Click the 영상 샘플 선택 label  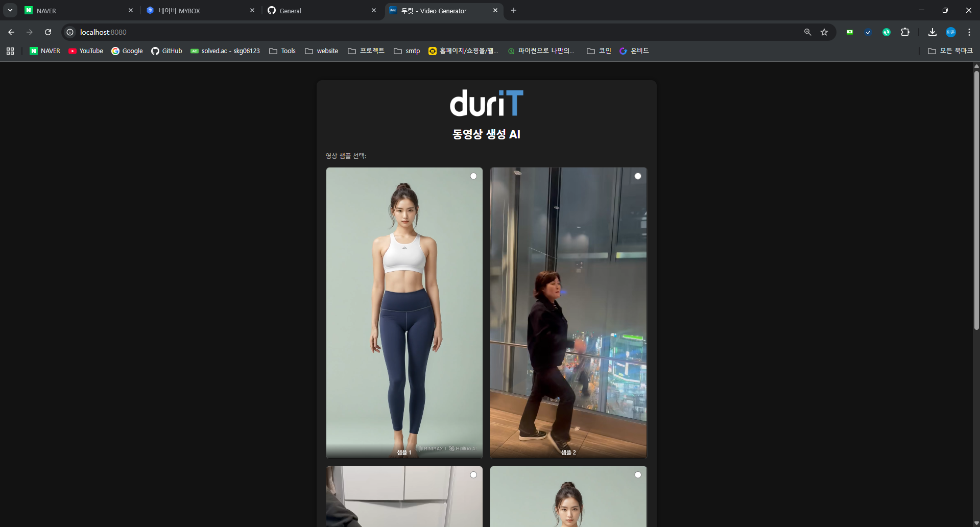coord(346,156)
